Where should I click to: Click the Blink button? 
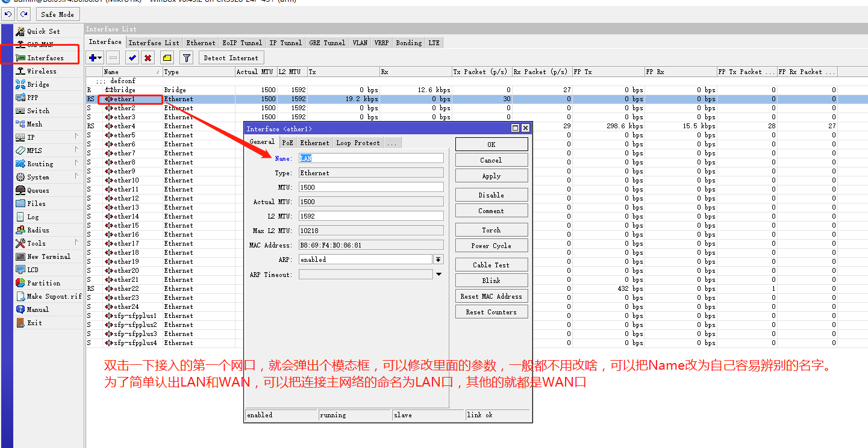tap(492, 281)
